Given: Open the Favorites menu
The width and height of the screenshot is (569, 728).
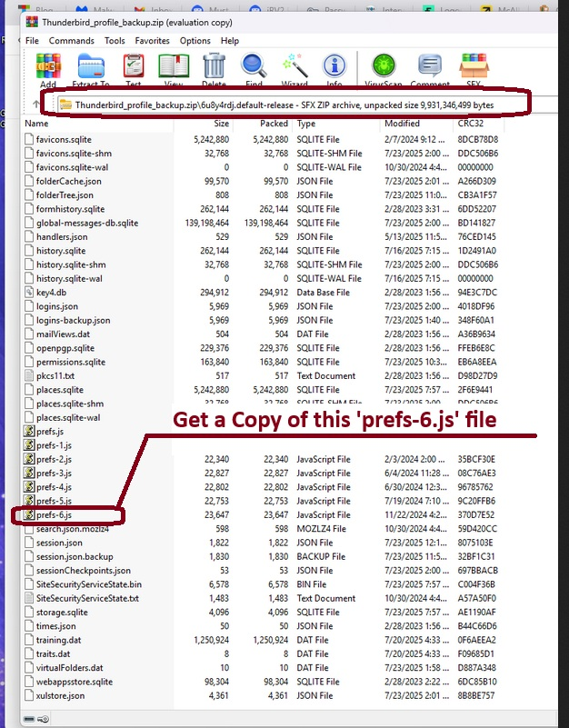Looking at the screenshot, I should tap(153, 41).
